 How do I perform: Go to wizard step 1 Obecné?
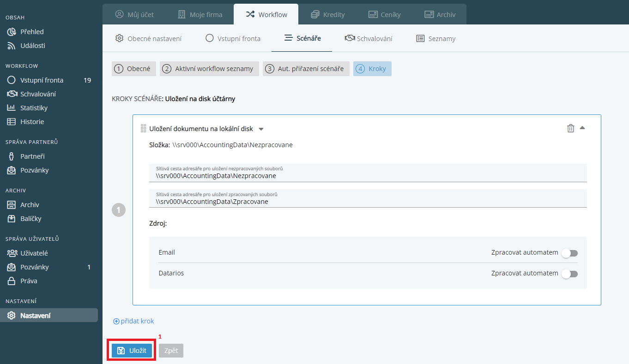click(134, 69)
